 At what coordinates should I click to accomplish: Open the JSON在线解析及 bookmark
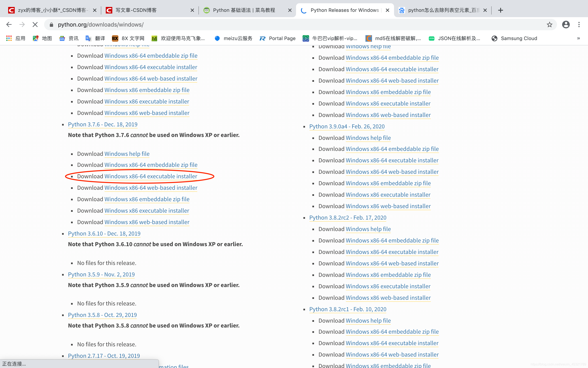tap(454, 38)
